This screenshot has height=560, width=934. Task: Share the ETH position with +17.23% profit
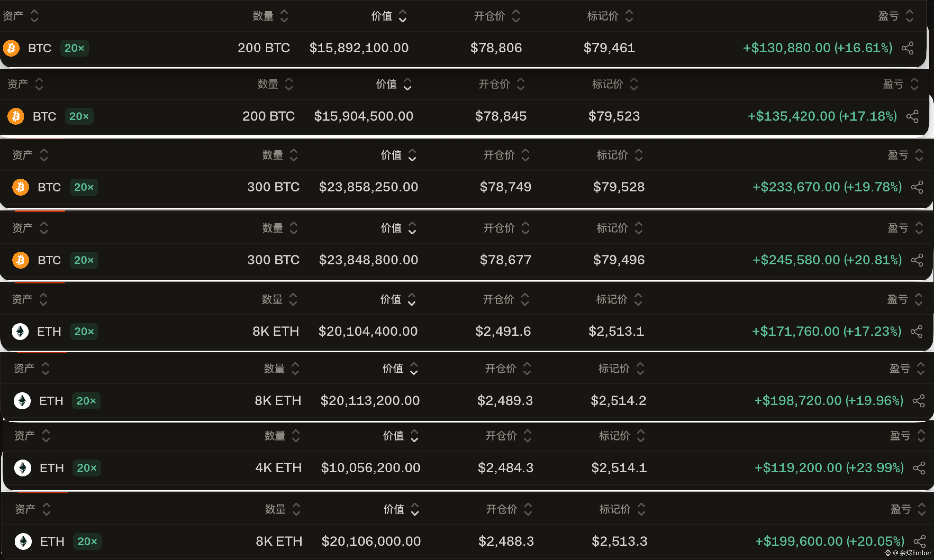[916, 331]
